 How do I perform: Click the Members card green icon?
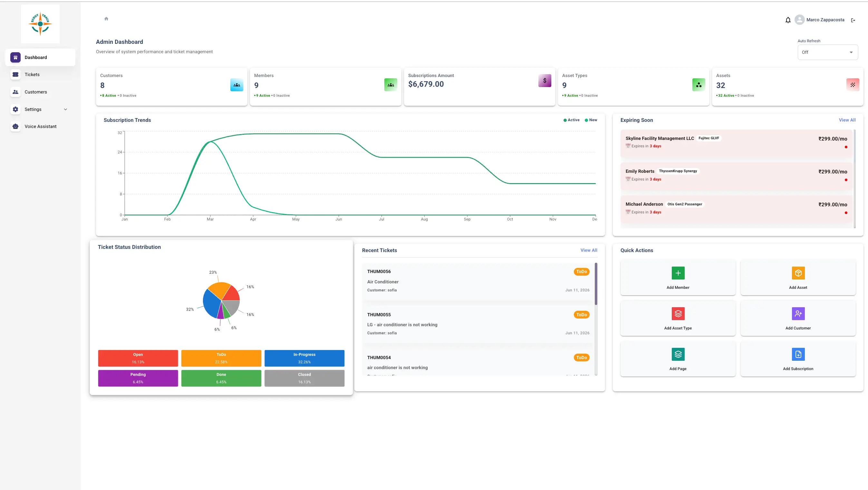[x=391, y=85]
